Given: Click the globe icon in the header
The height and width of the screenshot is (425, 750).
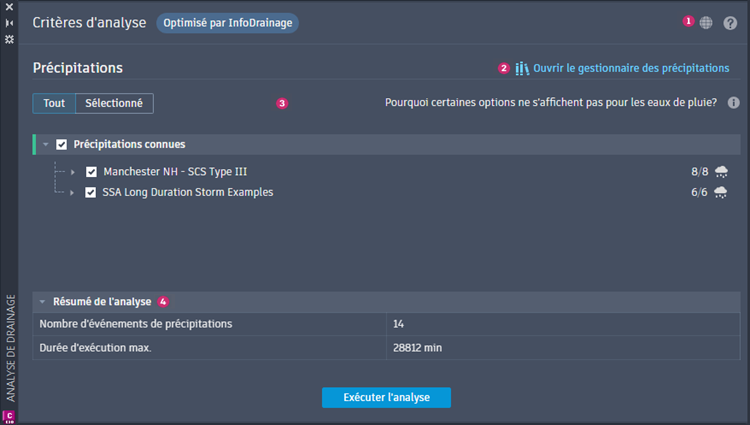Looking at the screenshot, I should [x=706, y=22].
